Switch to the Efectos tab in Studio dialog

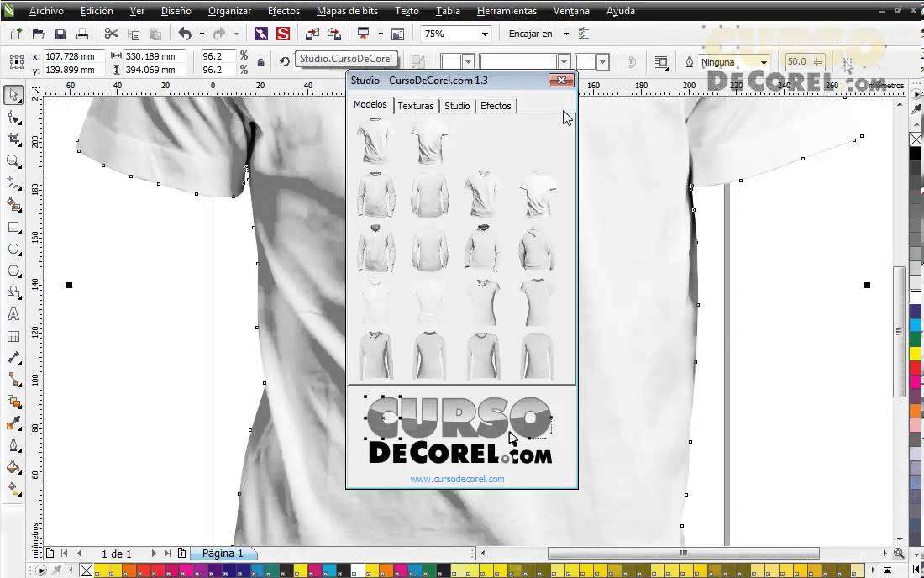coord(496,106)
